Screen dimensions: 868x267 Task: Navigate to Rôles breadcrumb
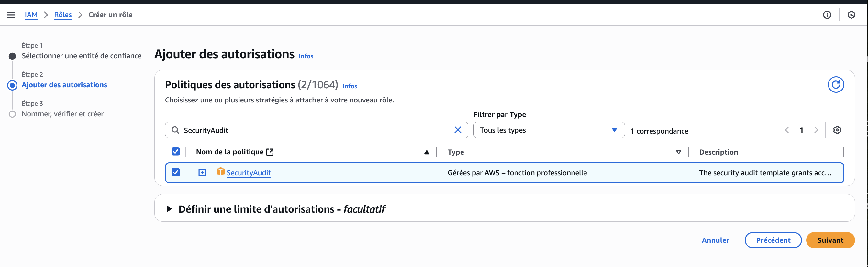point(63,15)
